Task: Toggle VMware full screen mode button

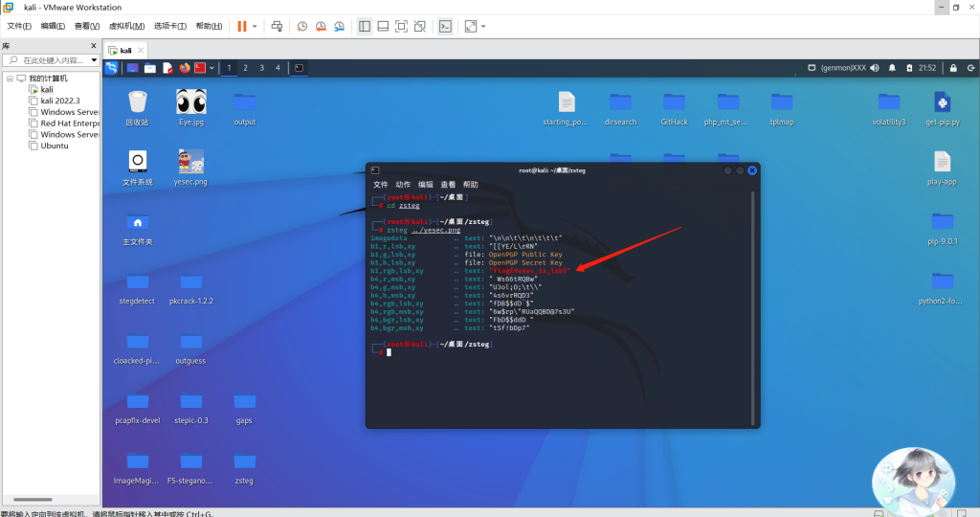Action: [401, 26]
